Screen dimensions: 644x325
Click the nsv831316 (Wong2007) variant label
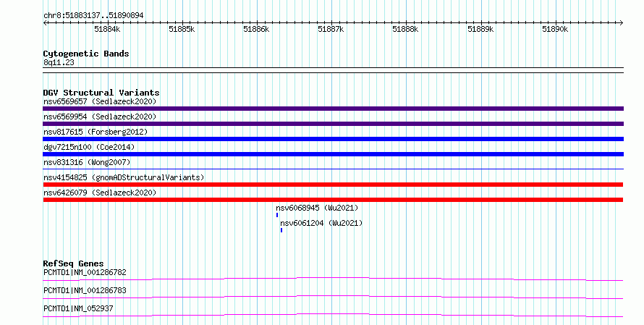[87, 162]
